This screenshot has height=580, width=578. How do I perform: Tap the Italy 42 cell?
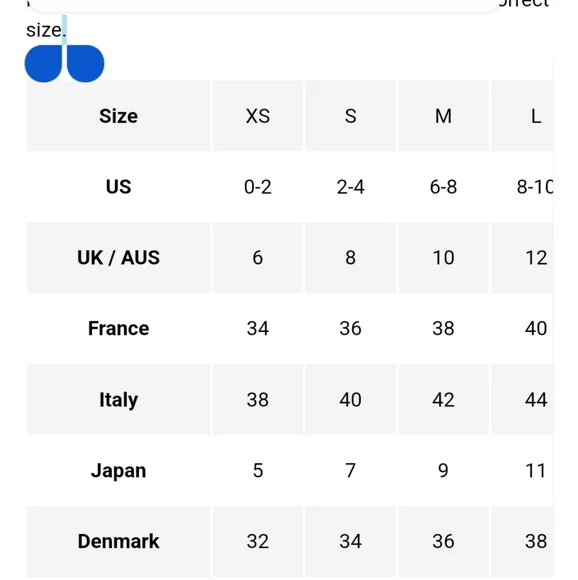point(443,399)
